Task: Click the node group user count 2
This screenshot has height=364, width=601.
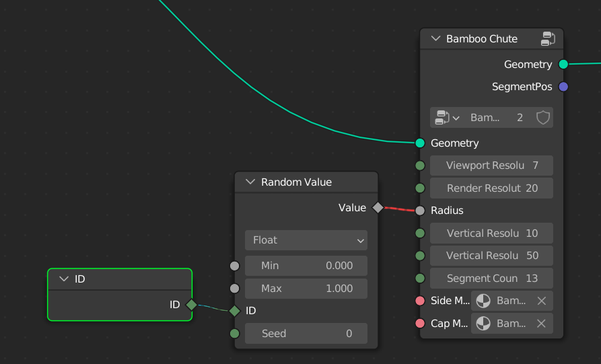Action: point(520,118)
